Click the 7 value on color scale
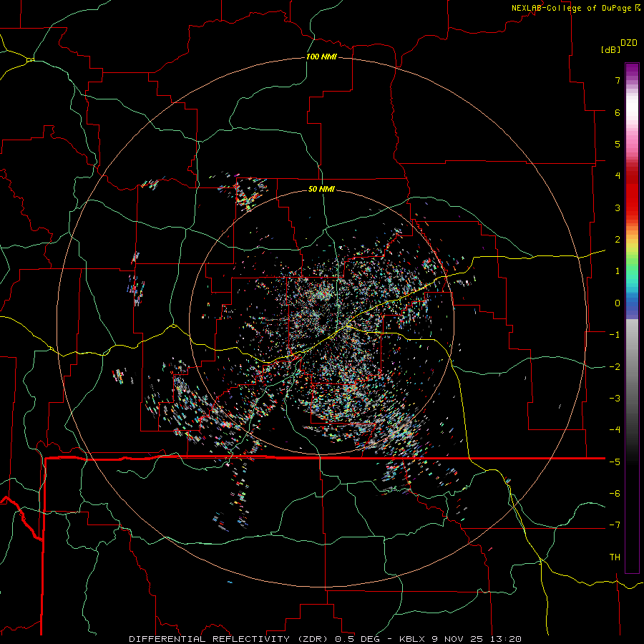Image resolution: width=644 pixels, height=644 pixels. pos(618,80)
